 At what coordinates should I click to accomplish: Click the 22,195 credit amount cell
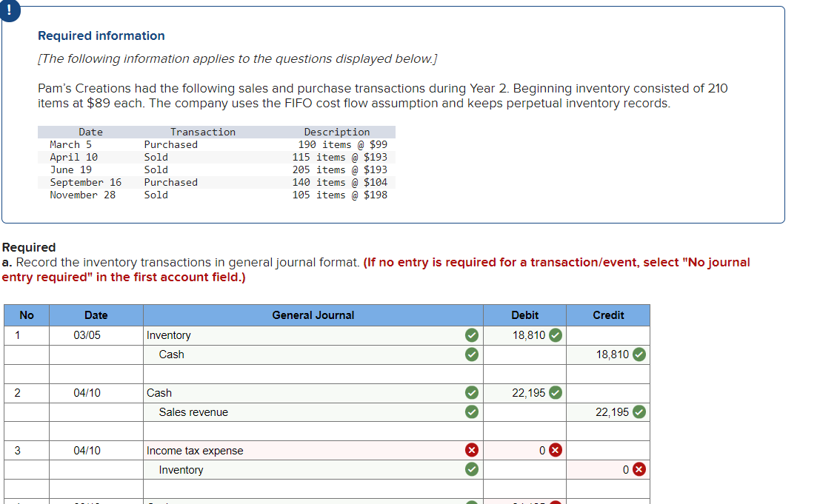coord(608,412)
